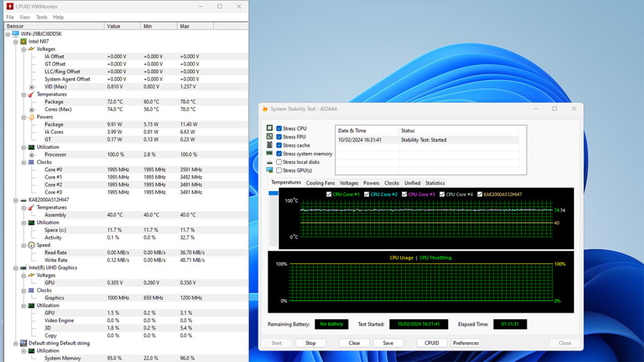
Task: Click the computer icon next to WIN-29BJCI8DDSK
Action: coord(16,34)
